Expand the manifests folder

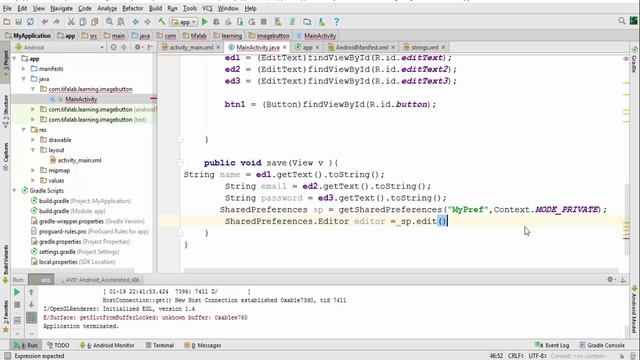tap(24, 69)
